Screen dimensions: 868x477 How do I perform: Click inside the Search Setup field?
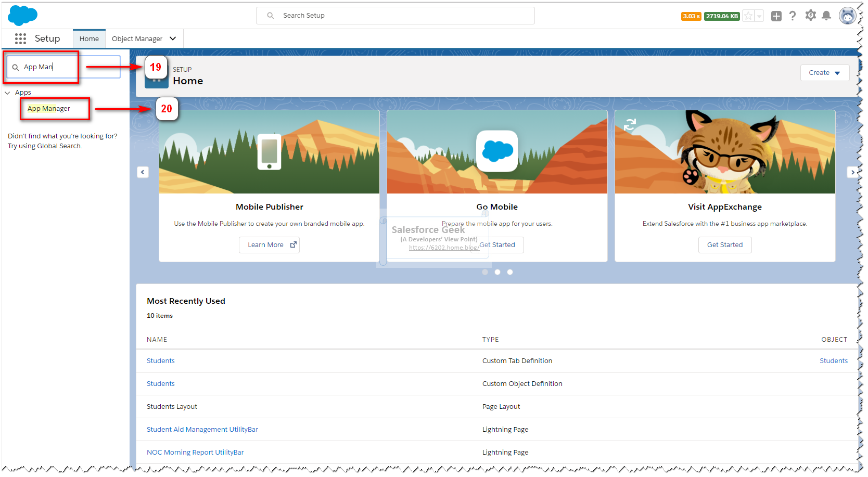[395, 15]
